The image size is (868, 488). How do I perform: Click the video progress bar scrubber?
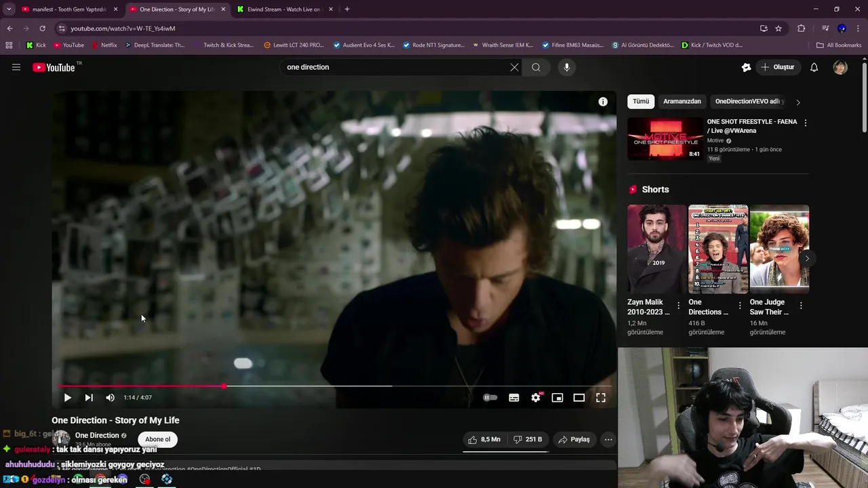click(x=224, y=386)
